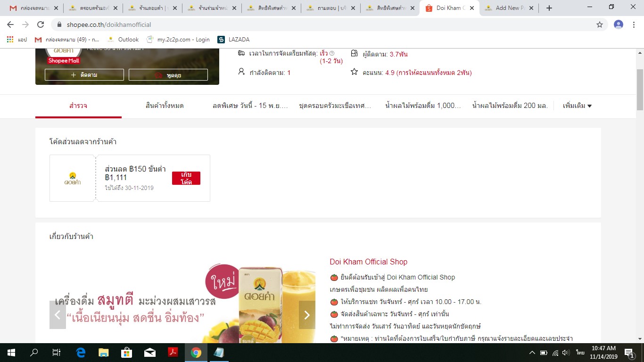The height and width of the screenshot is (362, 644).
Task: Open ชุดครอบครัวมะเขือเทศ category tab
Action: point(335,106)
